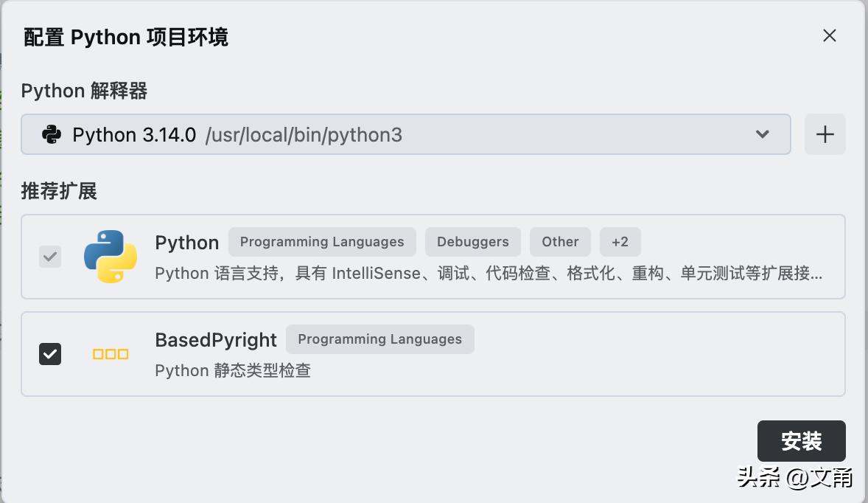Close the Python environment dialog
Screen dimensions: 868x503
click(x=830, y=35)
